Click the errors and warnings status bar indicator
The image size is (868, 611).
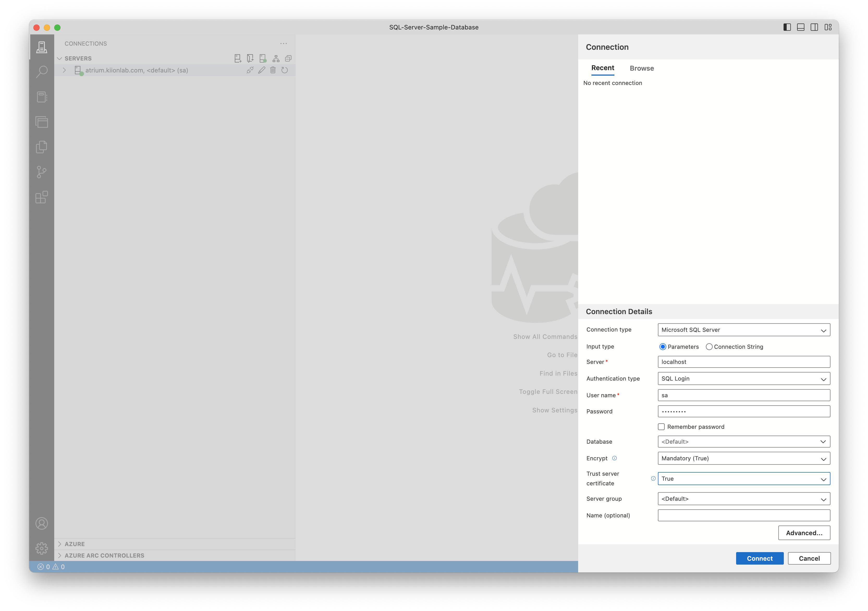coord(51,566)
